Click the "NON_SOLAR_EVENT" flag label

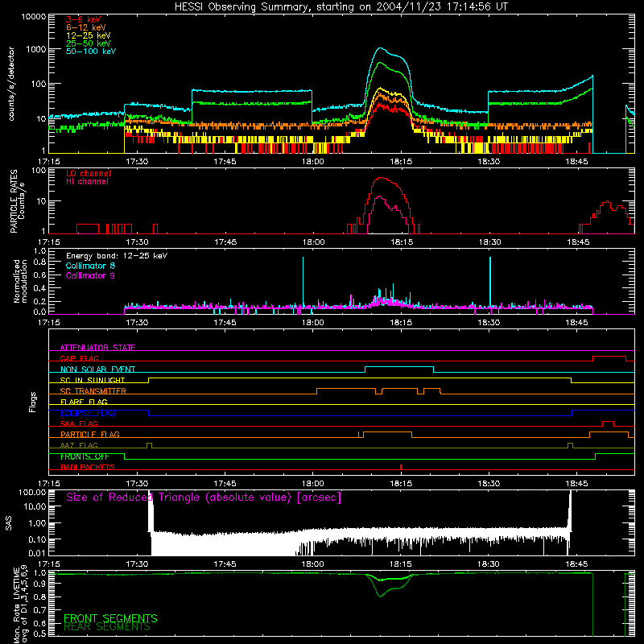pyautogui.click(x=97, y=369)
